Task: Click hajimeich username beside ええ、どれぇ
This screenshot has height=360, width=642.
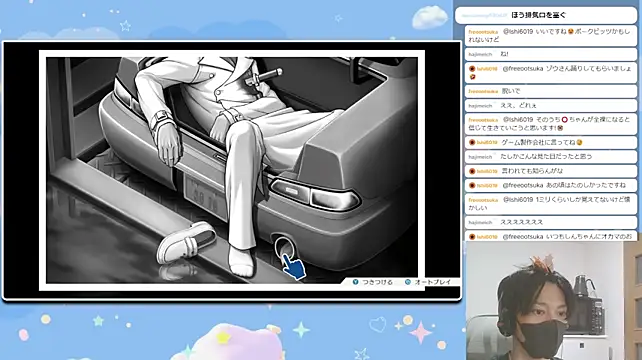Action: coord(480,106)
